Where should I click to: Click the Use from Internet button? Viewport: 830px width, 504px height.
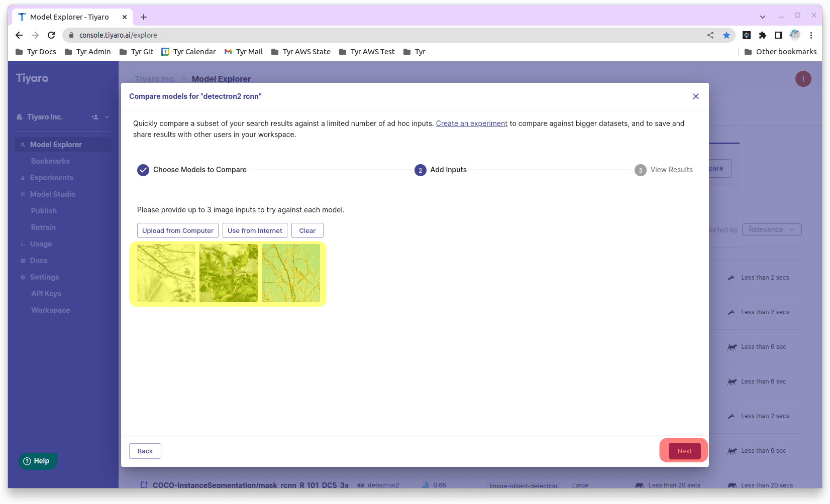point(255,230)
